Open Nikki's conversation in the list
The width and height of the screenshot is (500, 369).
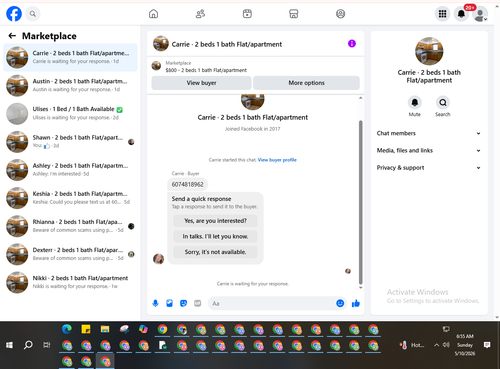70,282
